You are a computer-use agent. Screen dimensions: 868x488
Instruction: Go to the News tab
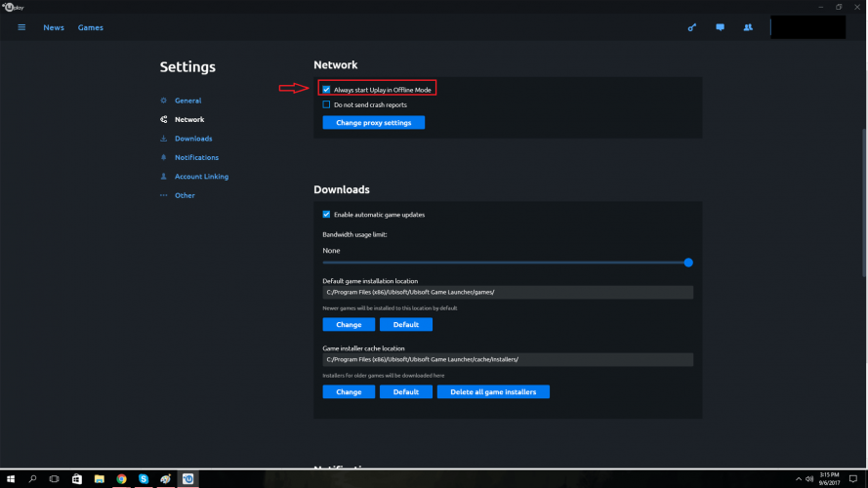[54, 27]
